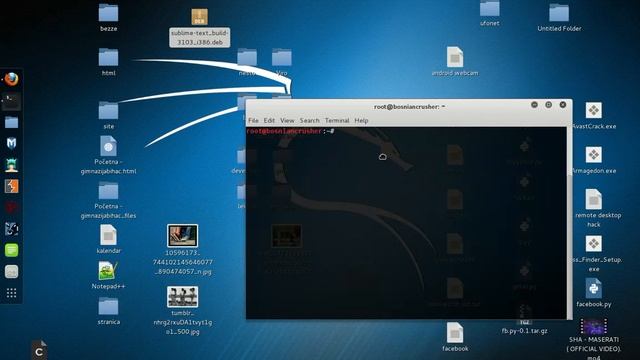
Task: Select the sublime-text build .deb package
Action: [x=200, y=16]
